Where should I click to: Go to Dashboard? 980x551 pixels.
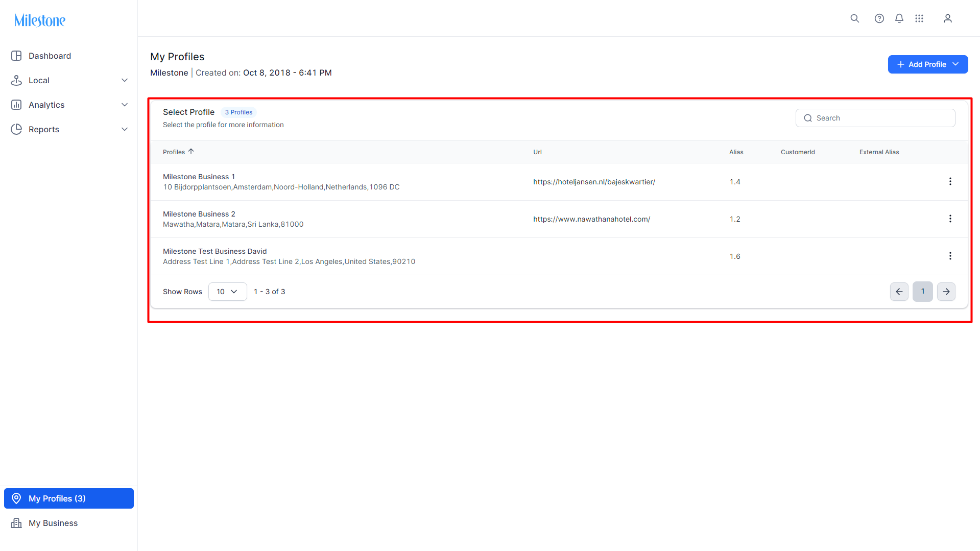click(x=69, y=56)
